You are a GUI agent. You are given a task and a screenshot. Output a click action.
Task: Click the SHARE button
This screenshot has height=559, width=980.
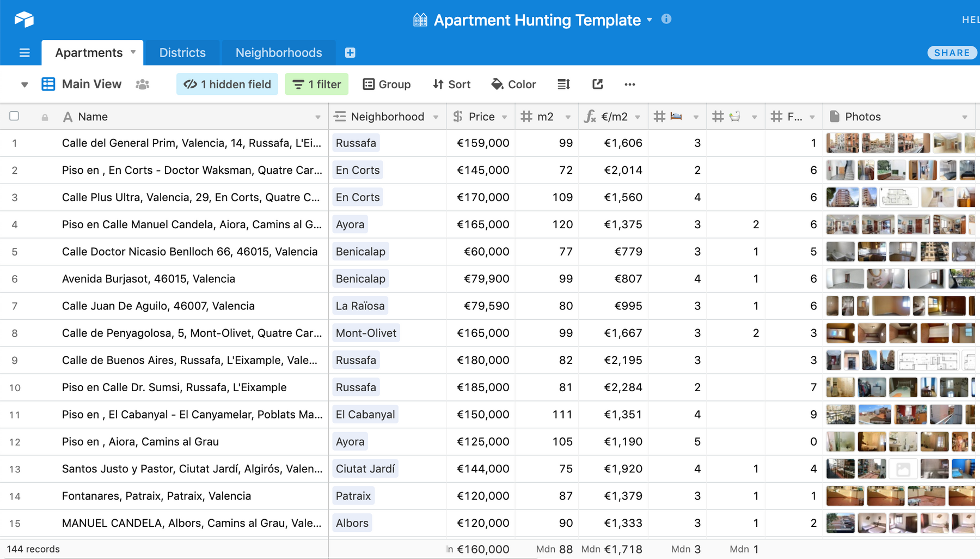[952, 53]
